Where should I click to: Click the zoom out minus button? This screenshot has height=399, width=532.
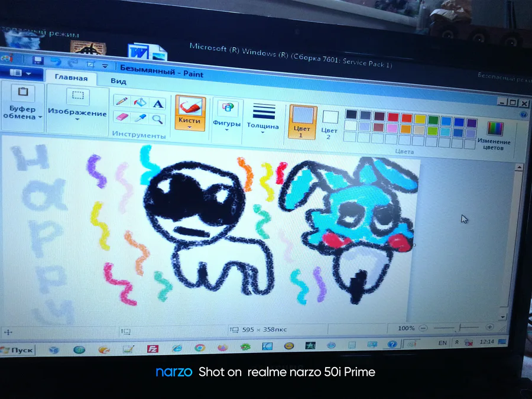coord(423,328)
